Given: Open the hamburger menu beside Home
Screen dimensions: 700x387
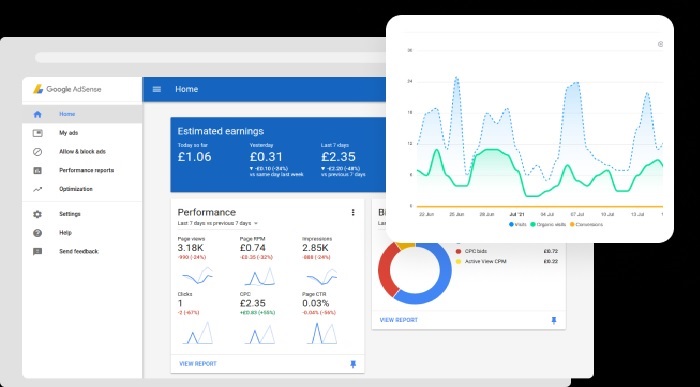Looking at the screenshot, I should [157, 89].
